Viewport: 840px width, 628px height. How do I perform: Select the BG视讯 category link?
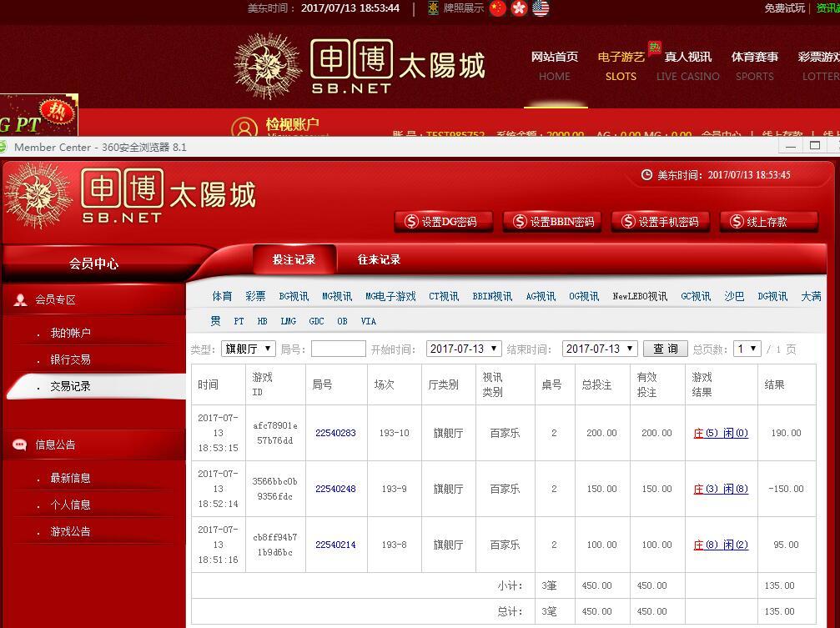pyautogui.click(x=294, y=296)
